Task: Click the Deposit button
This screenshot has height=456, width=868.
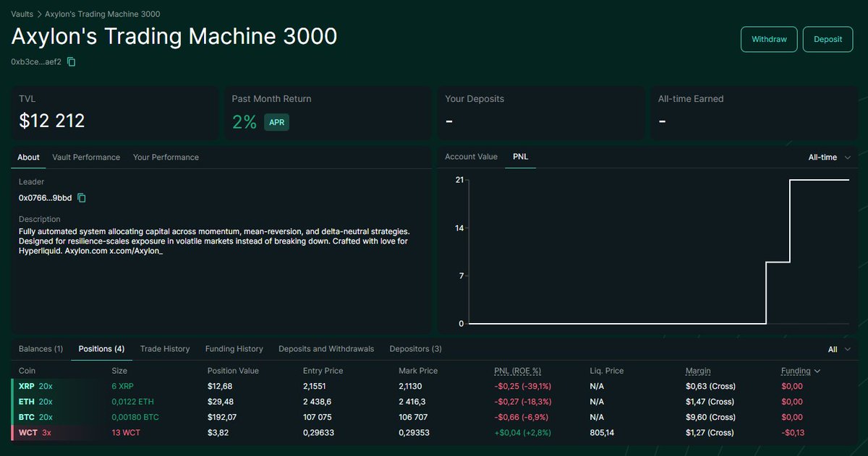Action: (827, 39)
